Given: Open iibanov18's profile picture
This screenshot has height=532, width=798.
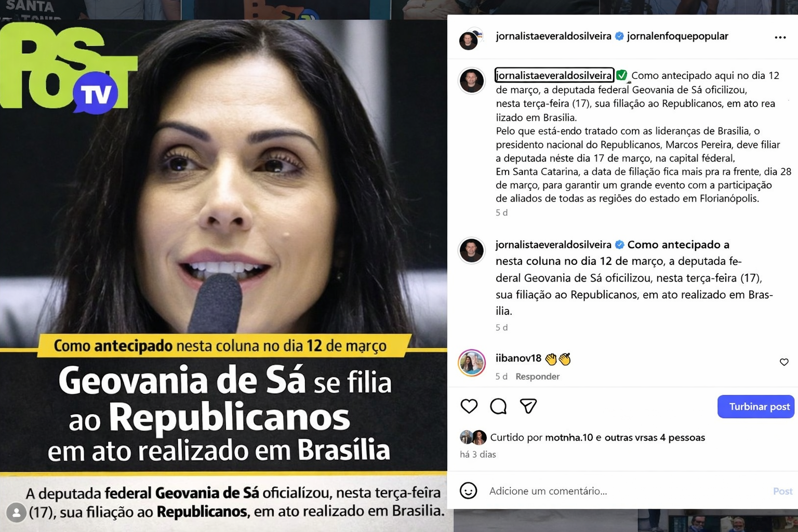Looking at the screenshot, I should (x=472, y=363).
